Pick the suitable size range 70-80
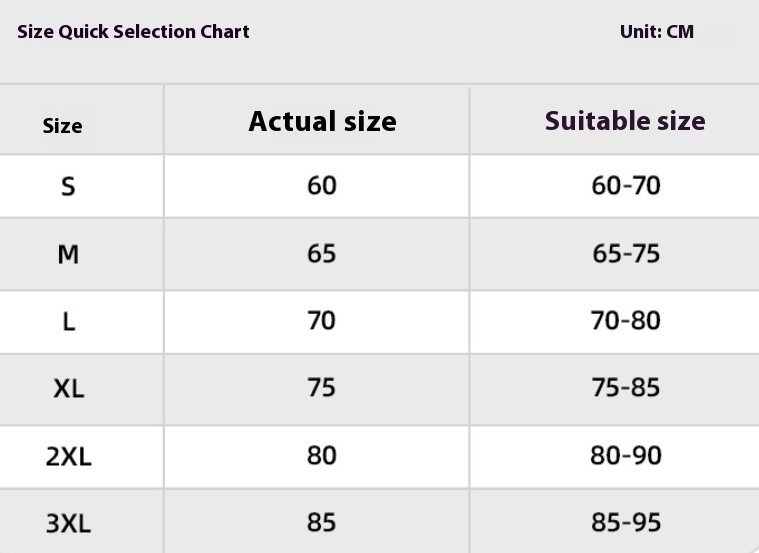The height and width of the screenshot is (553, 759). pos(626,321)
